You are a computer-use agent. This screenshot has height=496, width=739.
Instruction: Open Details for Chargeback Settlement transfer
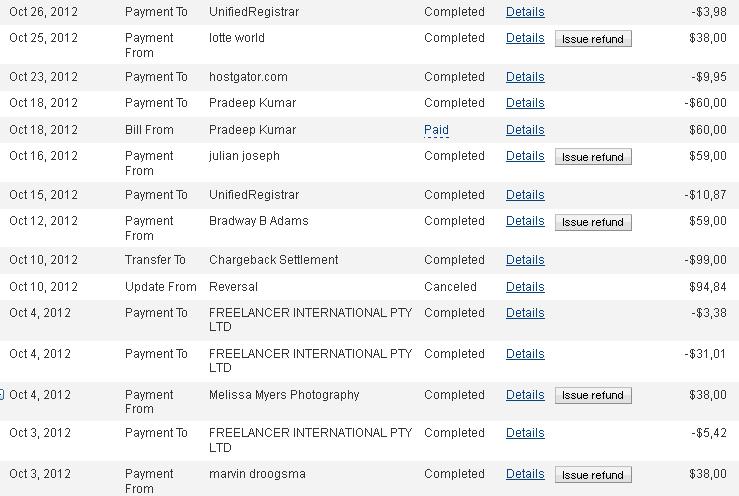point(525,260)
